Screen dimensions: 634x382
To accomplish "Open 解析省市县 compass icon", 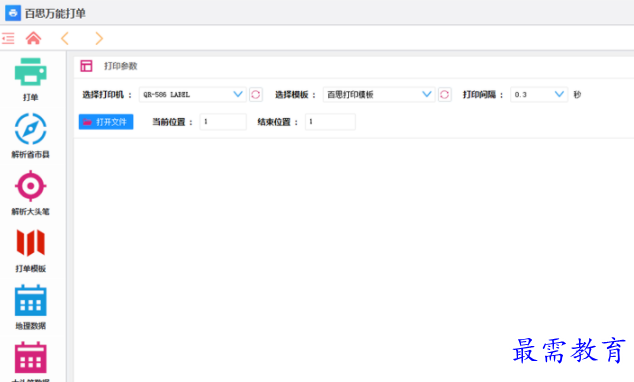I will (x=30, y=129).
